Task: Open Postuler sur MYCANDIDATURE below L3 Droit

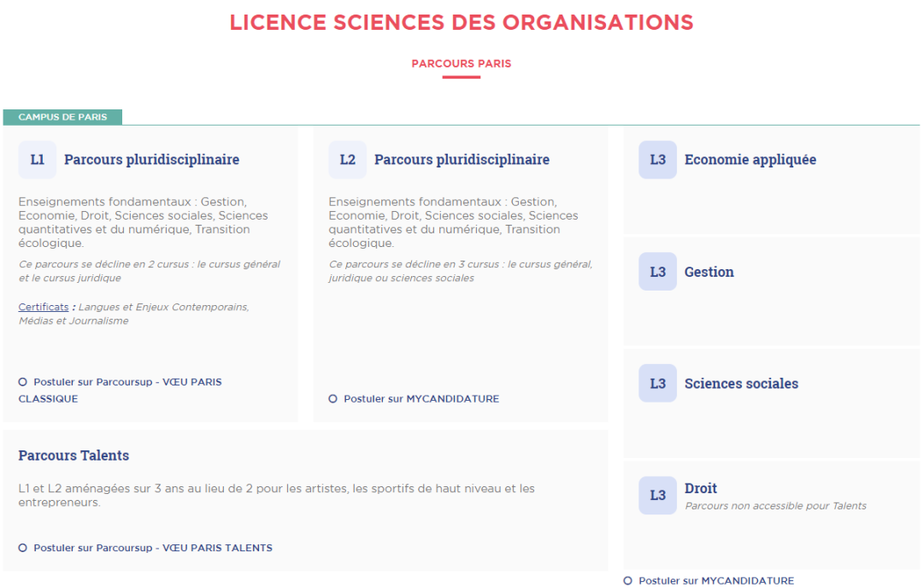Action: click(716, 581)
